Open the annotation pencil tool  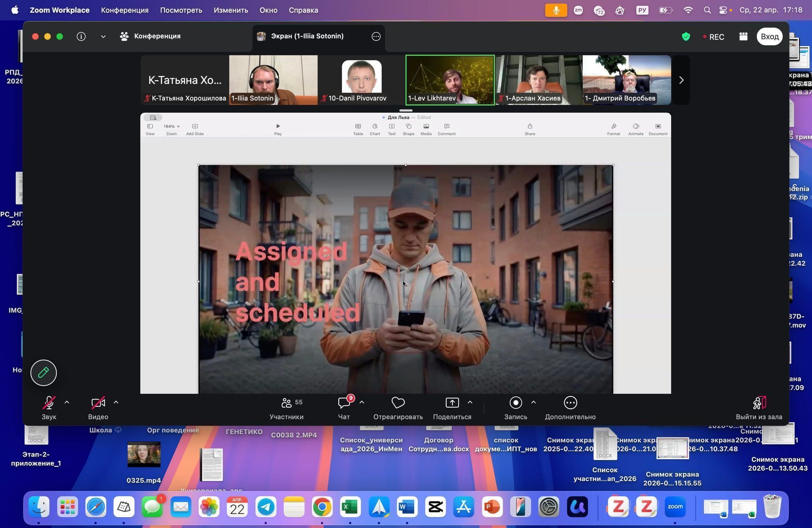(44, 372)
